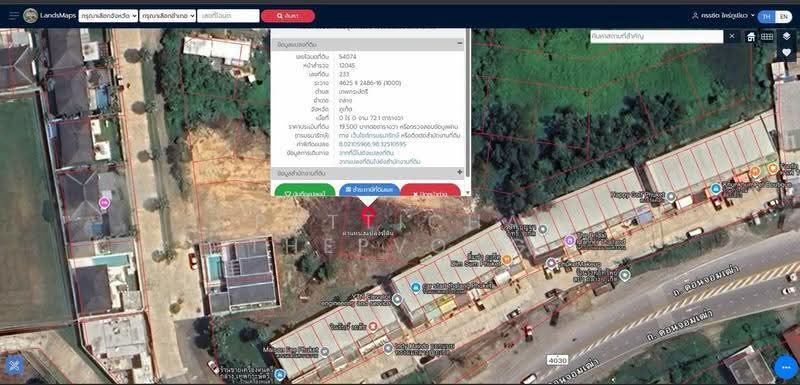Click the red close window button in the popup
The width and height of the screenshot is (800, 385).
(x=431, y=191)
